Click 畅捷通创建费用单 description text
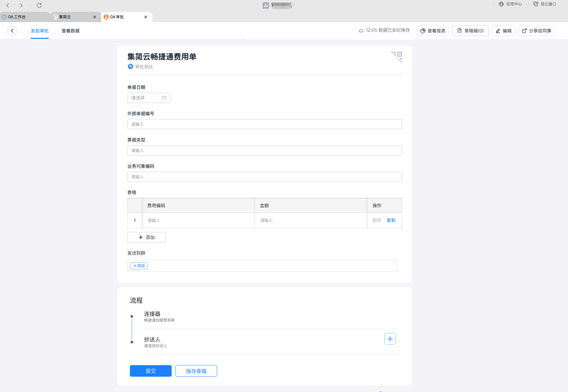The image size is (568, 392). point(159,320)
